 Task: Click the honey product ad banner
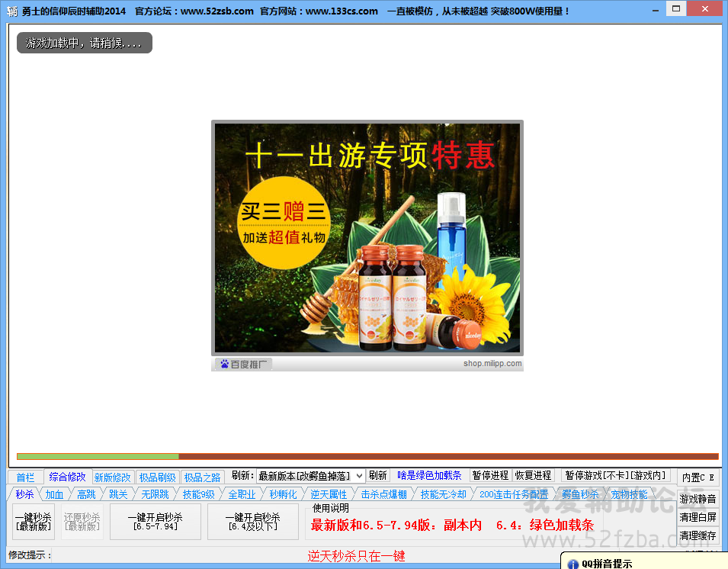click(367, 237)
